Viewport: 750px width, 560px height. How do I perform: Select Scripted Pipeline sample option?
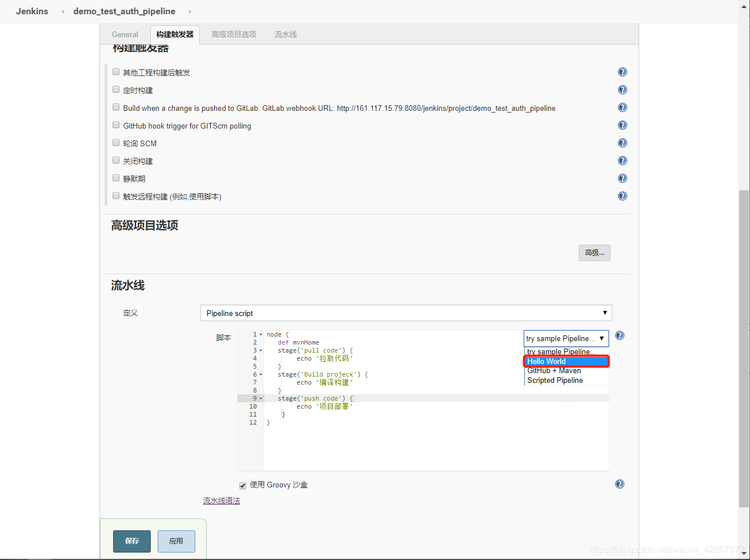click(567, 380)
